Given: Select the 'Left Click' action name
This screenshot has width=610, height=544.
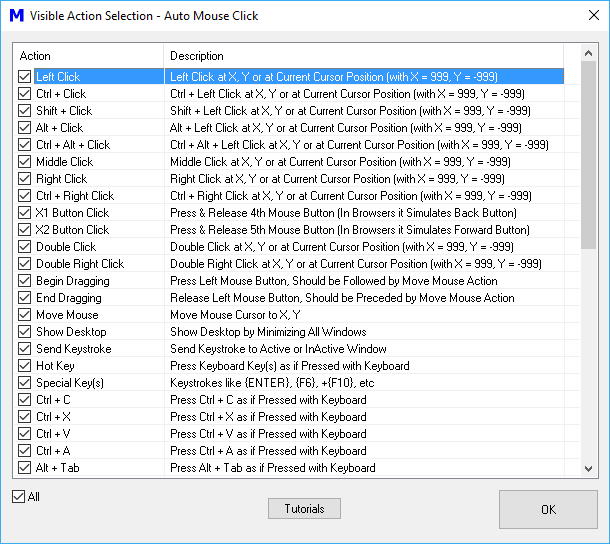Looking at the screenshot, I should point(58,77).
